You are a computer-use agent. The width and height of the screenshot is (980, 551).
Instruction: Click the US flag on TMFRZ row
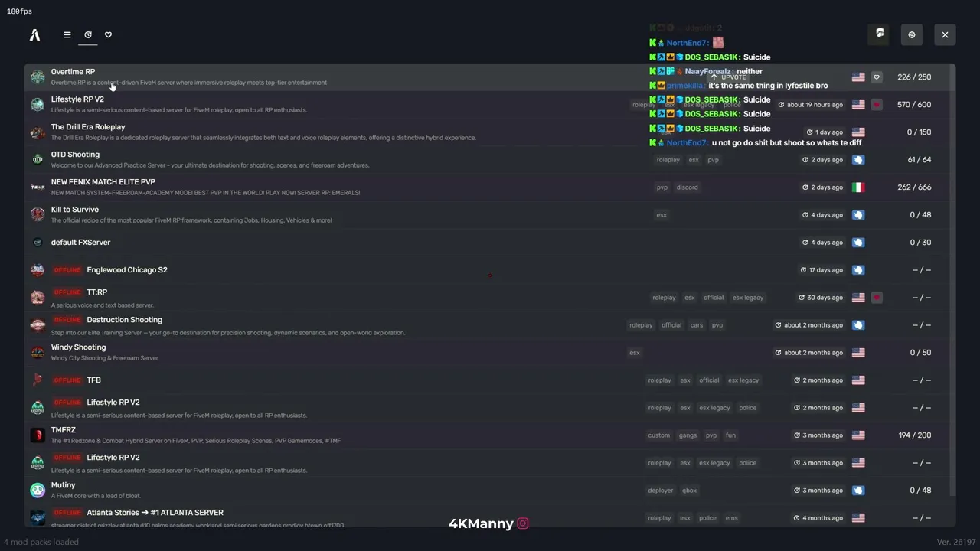[858, 435]
